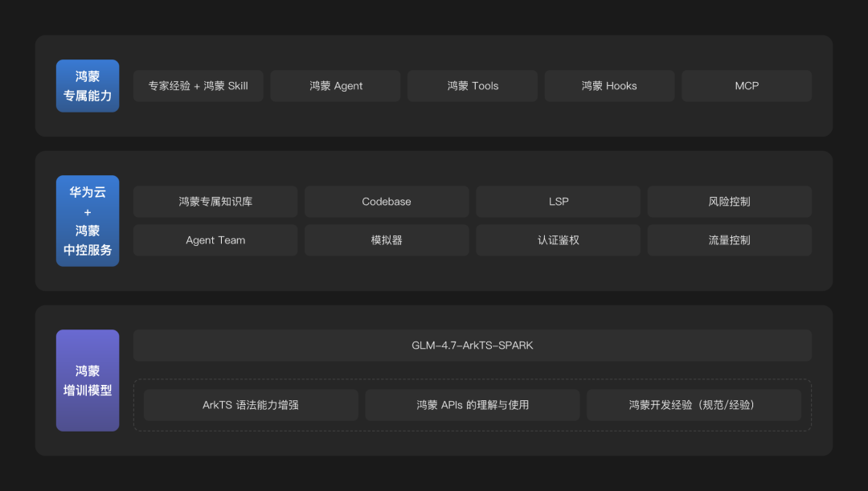Select the 鸿蒙专属知识库 box
This screenshot has height=491, width=868.
pyautogui.click(x=215, y=202)
